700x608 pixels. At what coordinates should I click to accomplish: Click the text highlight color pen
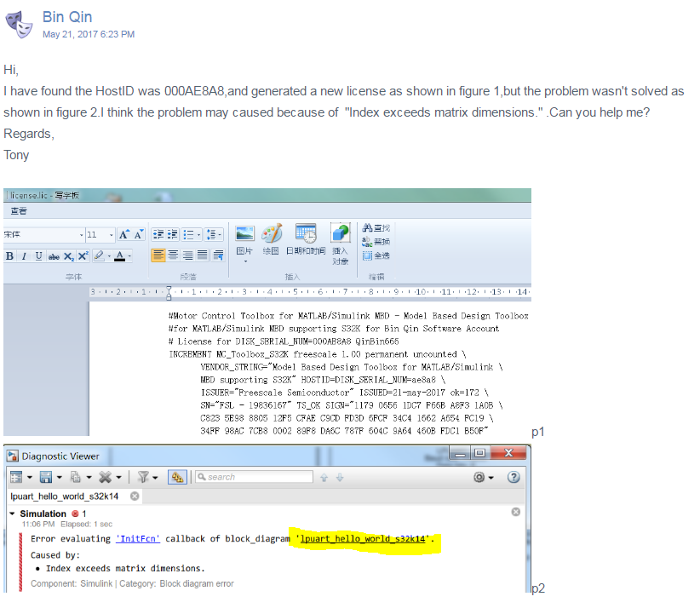point(99,255)
